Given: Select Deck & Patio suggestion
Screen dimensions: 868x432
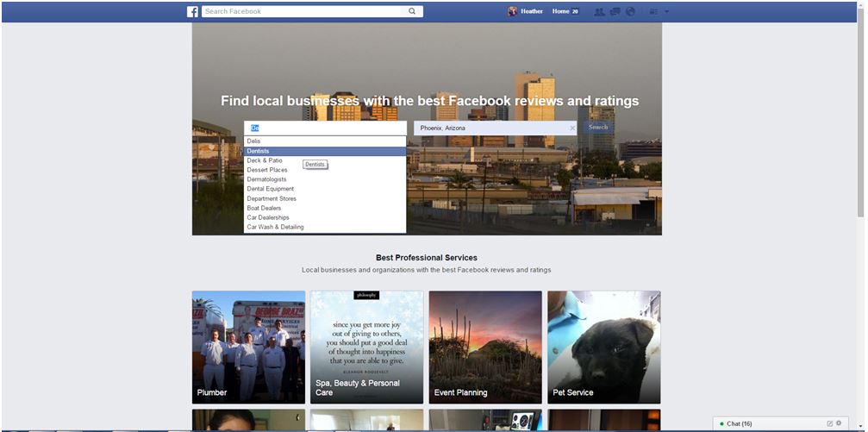Looking at the screenshot, I should (325, 160).
